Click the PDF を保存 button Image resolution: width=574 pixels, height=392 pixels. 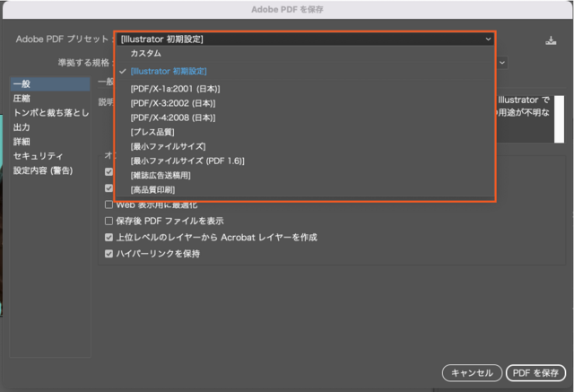[535, 373]
